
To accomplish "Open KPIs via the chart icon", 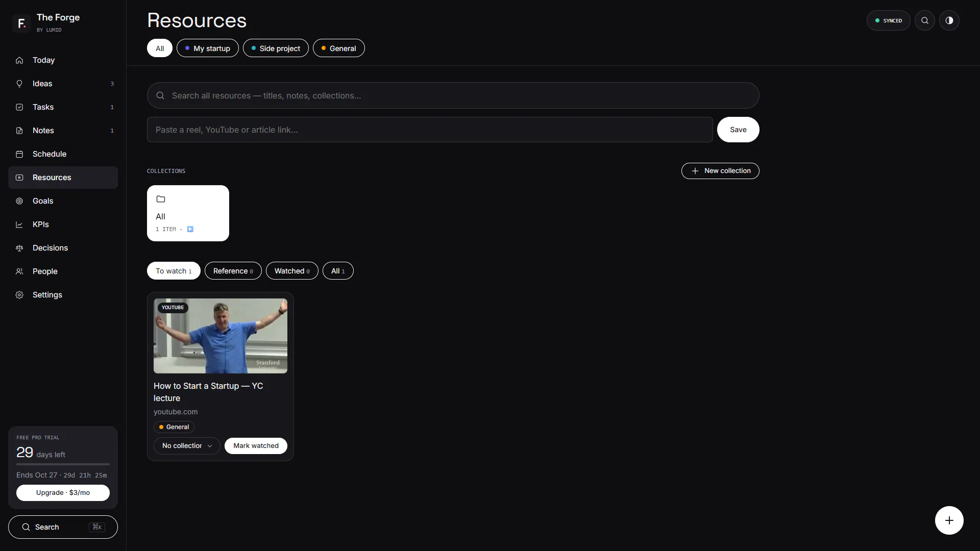I will coord(19,224).
